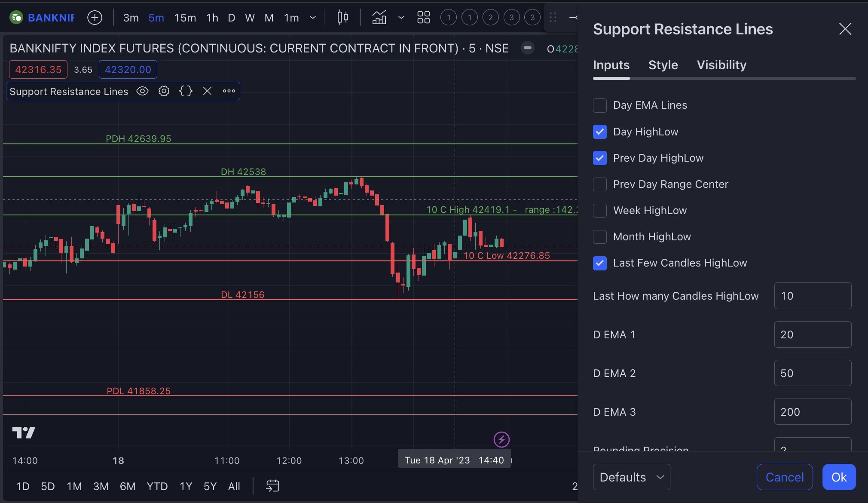Click the purple lightning bolt icon
Screen dimensions: 868x503
tap(501, 439)
